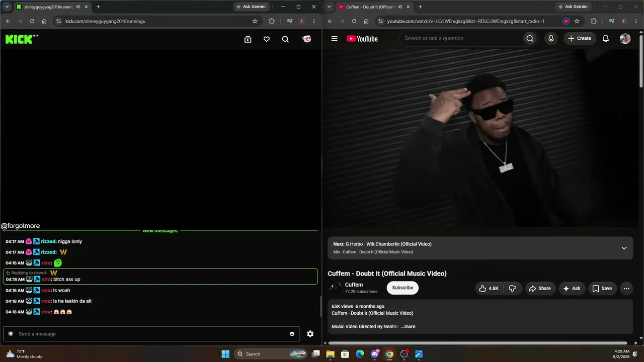Focus the YouTube search box
Viewport: 644px width, 362px height.
pyautogui.click(x=461, y=38)
